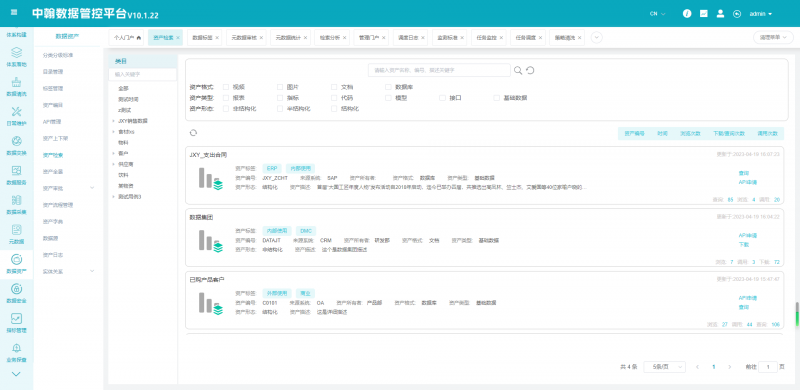Open 体系落地 module in left sidebar
Viewport: 800px width, 390px height.
16,57
